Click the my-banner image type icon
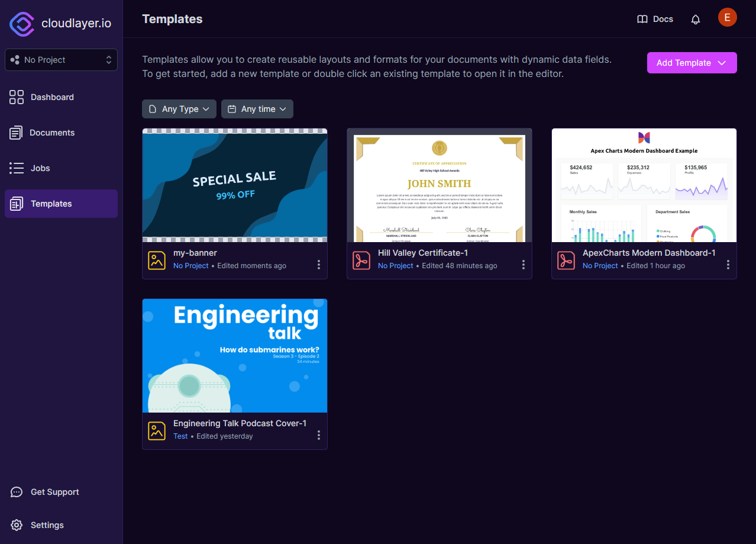 pos(157,260)
